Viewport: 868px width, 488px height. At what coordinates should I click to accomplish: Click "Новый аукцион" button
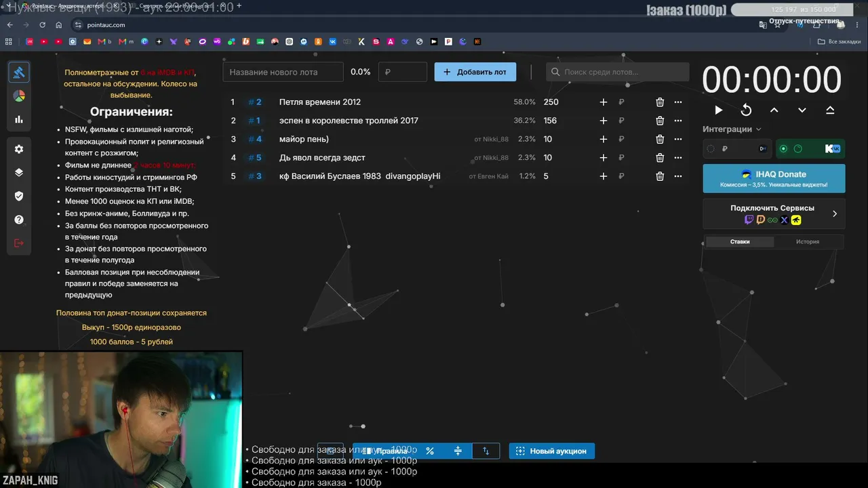tap(551, 451)
